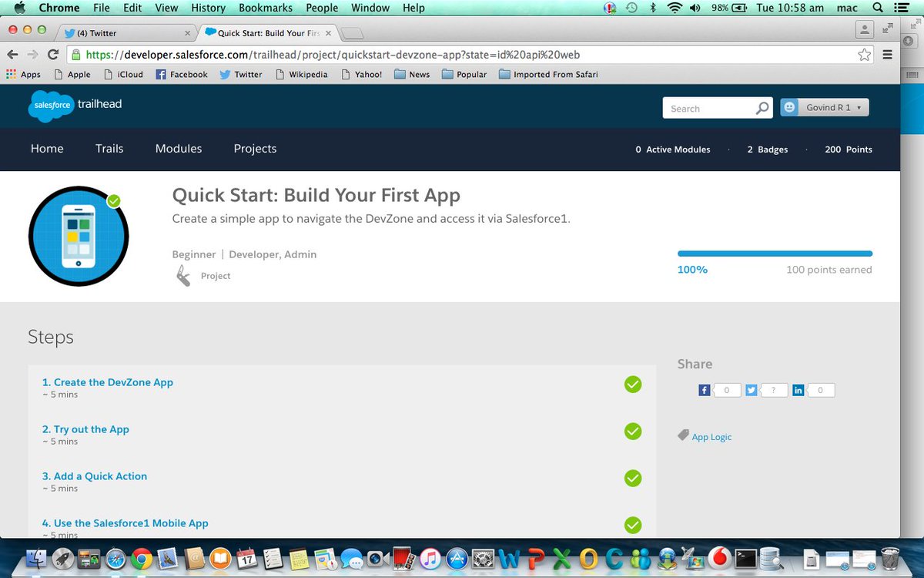Click the phone app project badge
The width and height of the screenshot is (924, 578).
point(79,236)
